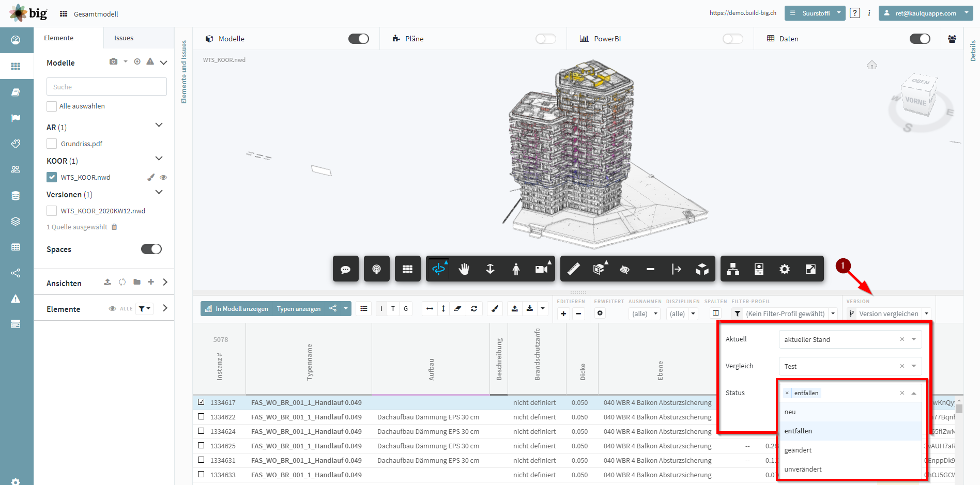Click in the Suche search field
980x485 pixels.
click(106, 87)
